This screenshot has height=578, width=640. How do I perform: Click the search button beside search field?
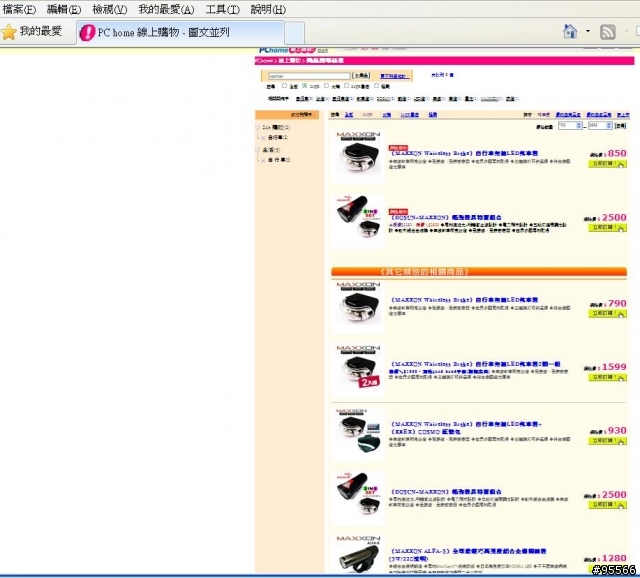[361, 76]
